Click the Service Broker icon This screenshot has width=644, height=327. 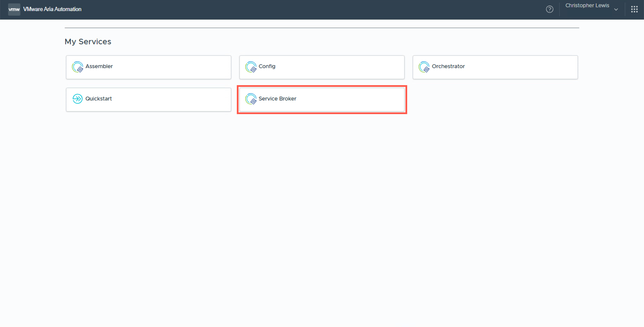251,99
